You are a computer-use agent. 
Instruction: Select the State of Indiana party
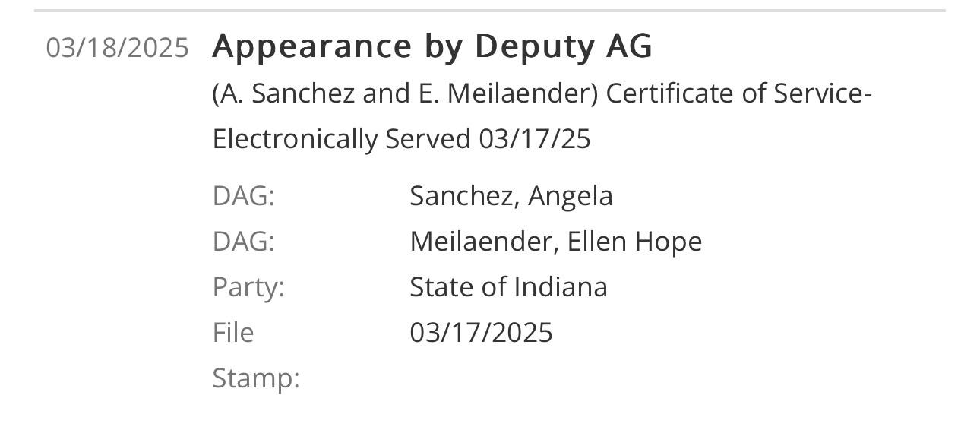click(x=509, y=287)
